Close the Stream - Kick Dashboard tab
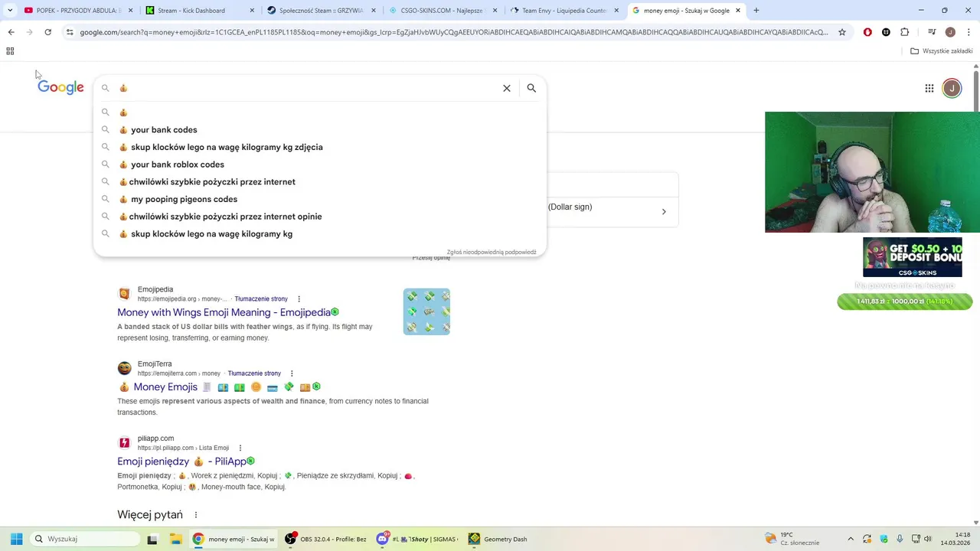The width and height of the screenshot is (980, 551). [x=252, y=11]
